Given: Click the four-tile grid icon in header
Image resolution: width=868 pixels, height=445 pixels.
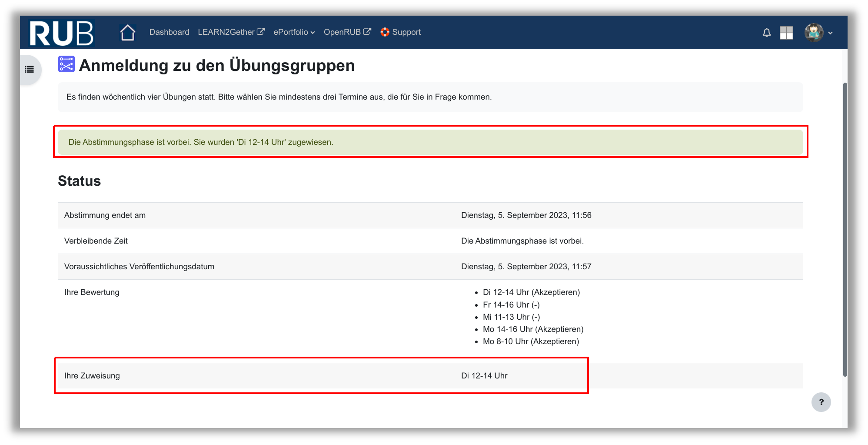Looking at the screenshot, I should (786, 33).
